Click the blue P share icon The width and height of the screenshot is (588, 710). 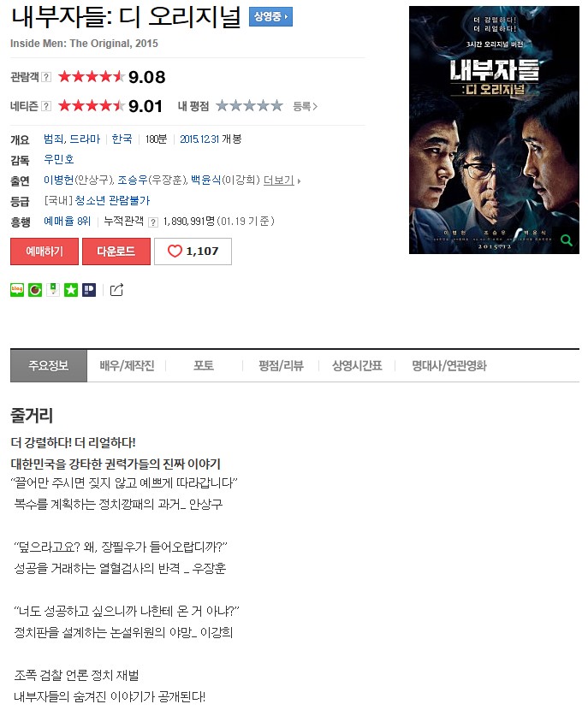[x=89, y=290]
